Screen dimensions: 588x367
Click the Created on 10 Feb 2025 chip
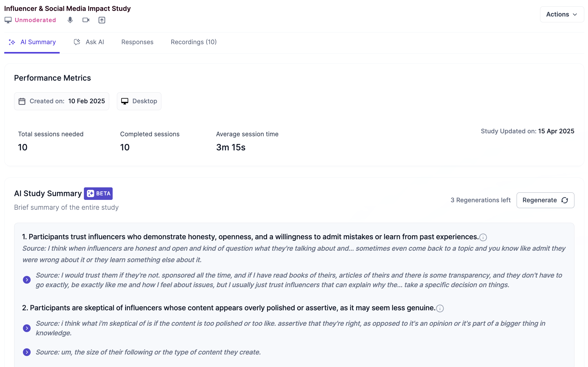point(62,101)
